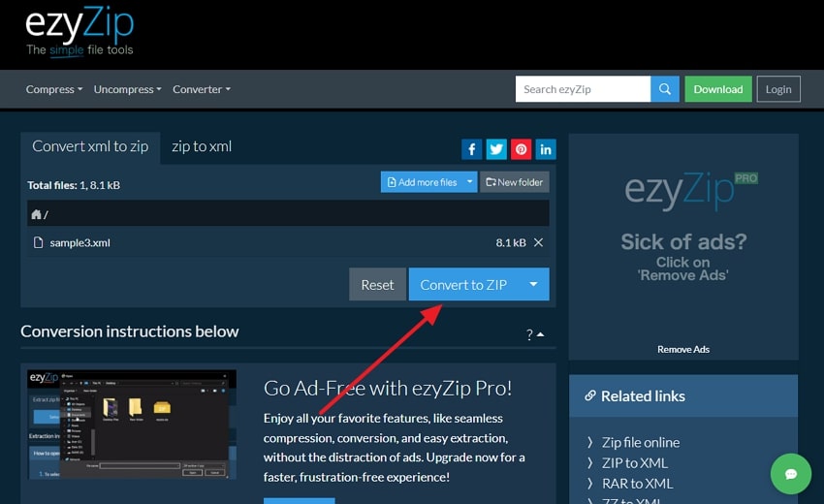
Task: Click the ezyZip logo
Action: (x=79, y=30)
